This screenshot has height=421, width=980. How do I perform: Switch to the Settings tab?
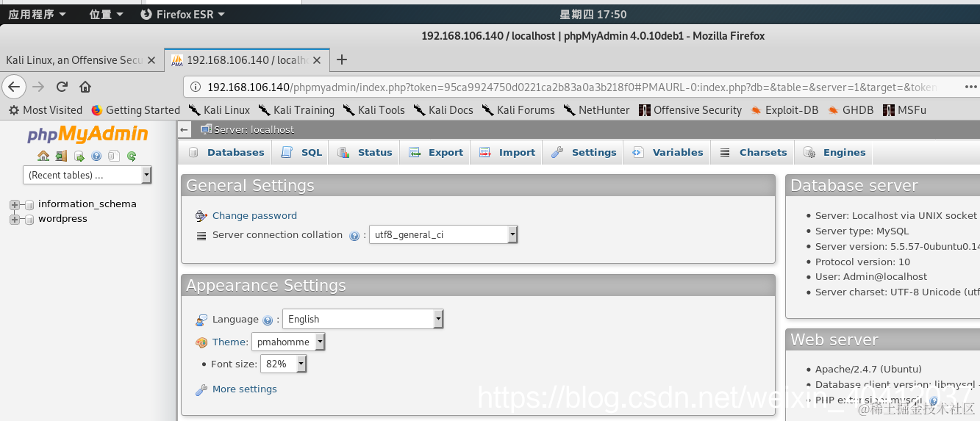tap(584, 152)
